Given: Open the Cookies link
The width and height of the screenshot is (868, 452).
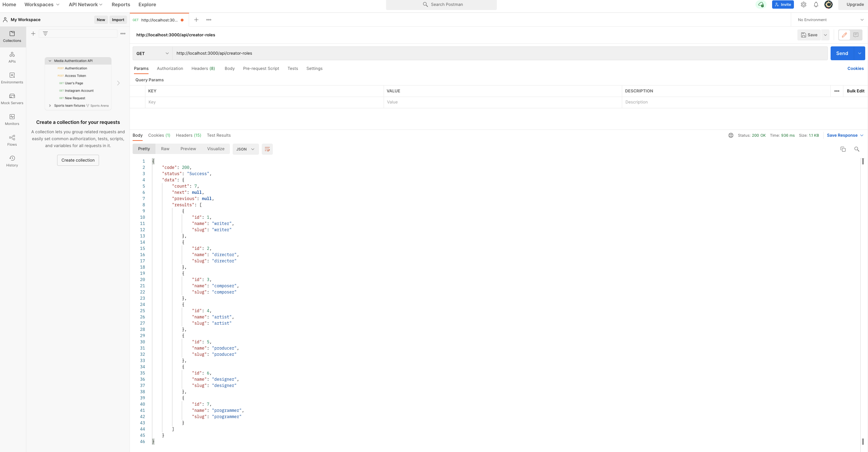Looking at the screenshot, I should [x=856, y=69].
